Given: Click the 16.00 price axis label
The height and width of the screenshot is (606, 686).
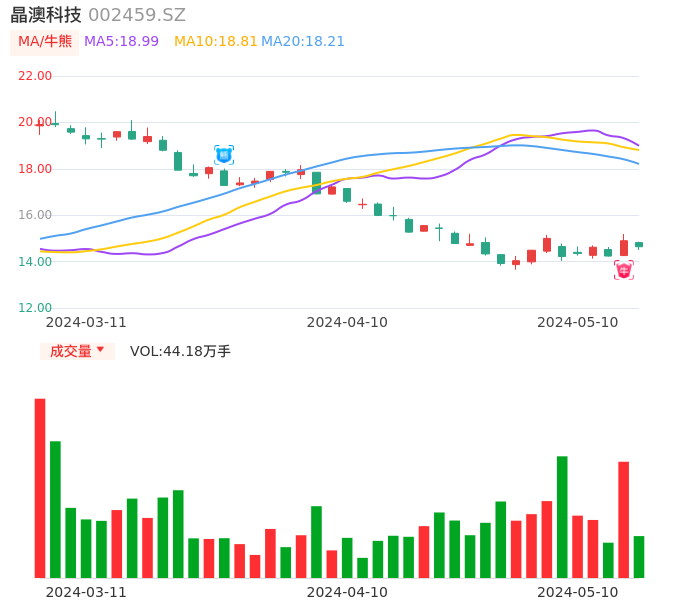Looking at the screenshot, I should 35,215.
